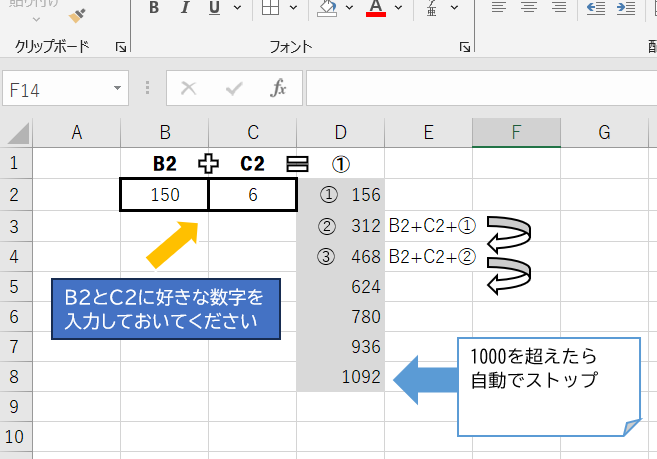Viewport: 657px width, 459px height.
Task: Open the Font group dialog launcher
Action: click(464, 47)
